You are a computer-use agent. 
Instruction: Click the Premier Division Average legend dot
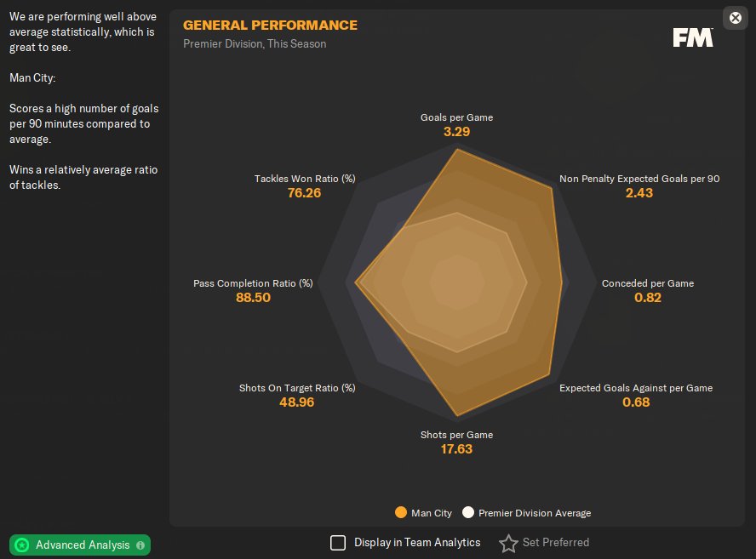[x=467, y=513]
